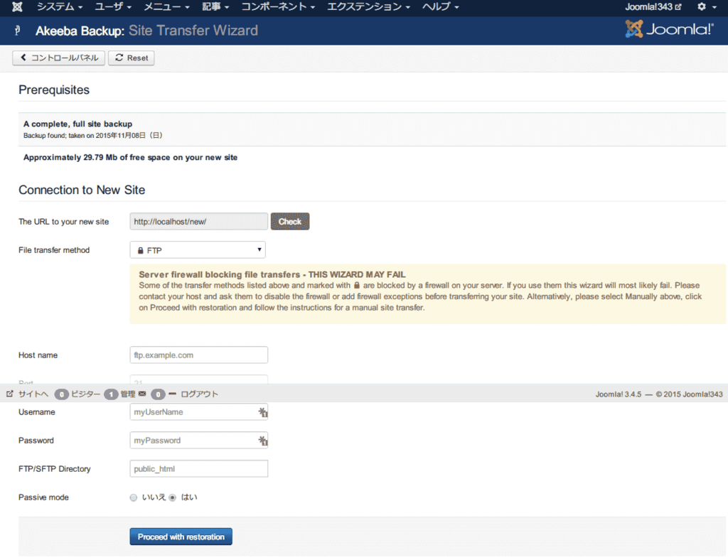
Task: Click 'Approximately 29.79 Mb of free space' text
Action: pyautogui.click(x=131, y=157)
